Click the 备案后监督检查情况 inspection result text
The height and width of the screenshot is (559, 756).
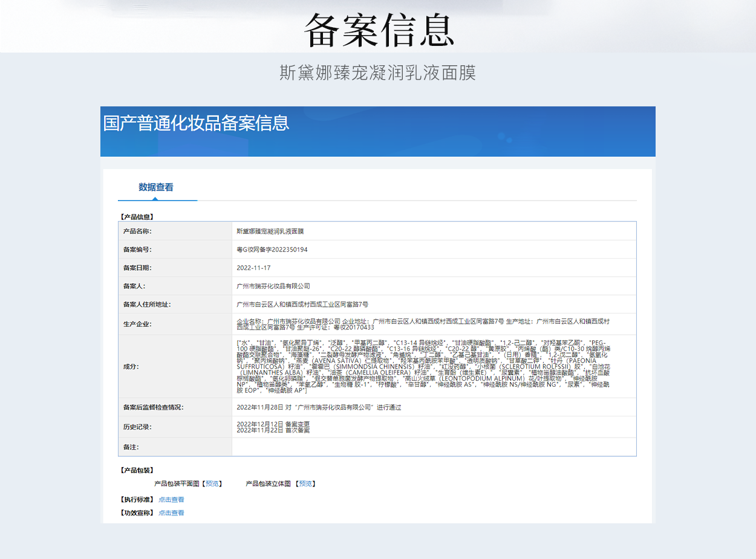319,407
